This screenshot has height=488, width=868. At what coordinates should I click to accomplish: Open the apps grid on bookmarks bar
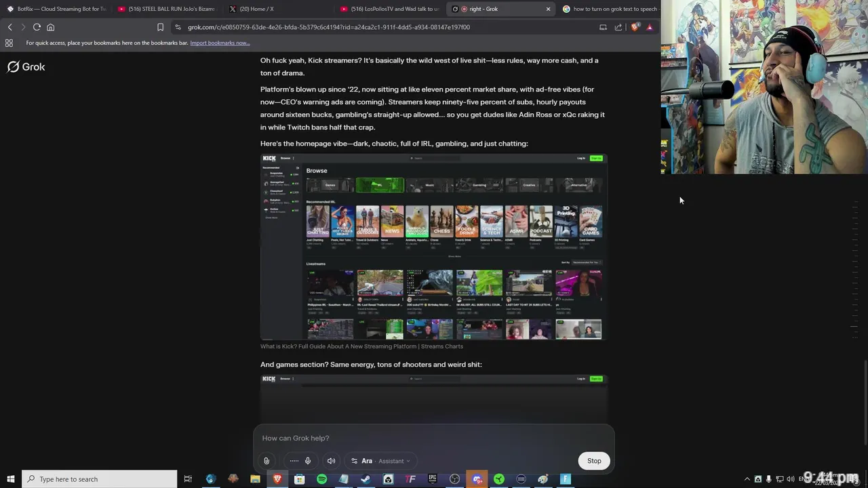9,43
